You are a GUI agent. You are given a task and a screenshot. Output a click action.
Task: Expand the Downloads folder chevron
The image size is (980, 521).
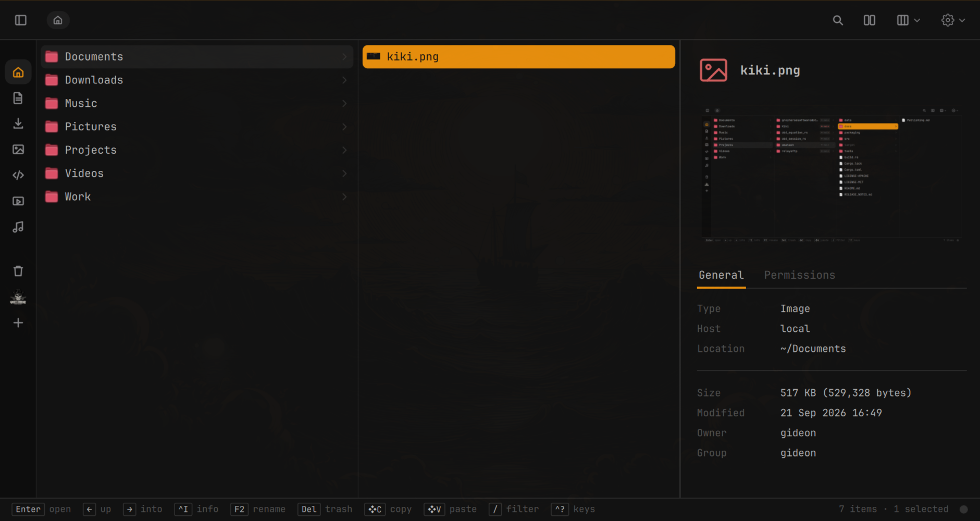(344, 80)
